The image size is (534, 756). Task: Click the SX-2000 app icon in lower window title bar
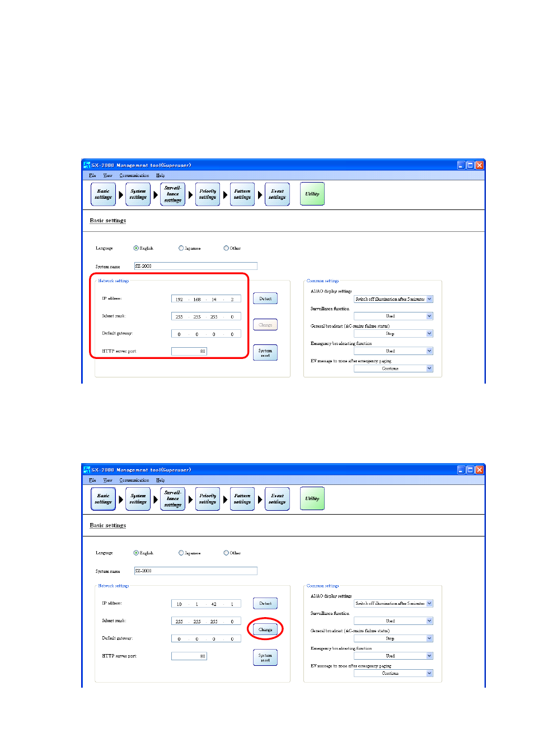coord(87,470)
